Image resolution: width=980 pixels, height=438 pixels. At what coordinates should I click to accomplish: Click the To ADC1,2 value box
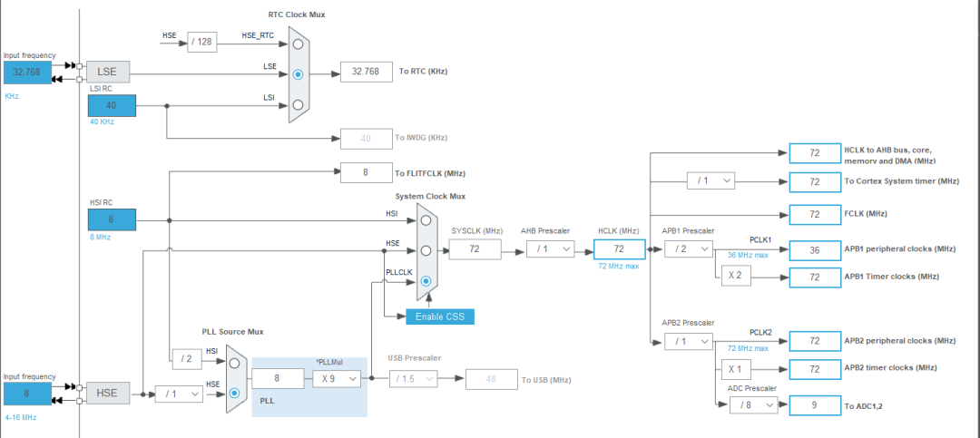click(x=815, y=405)
